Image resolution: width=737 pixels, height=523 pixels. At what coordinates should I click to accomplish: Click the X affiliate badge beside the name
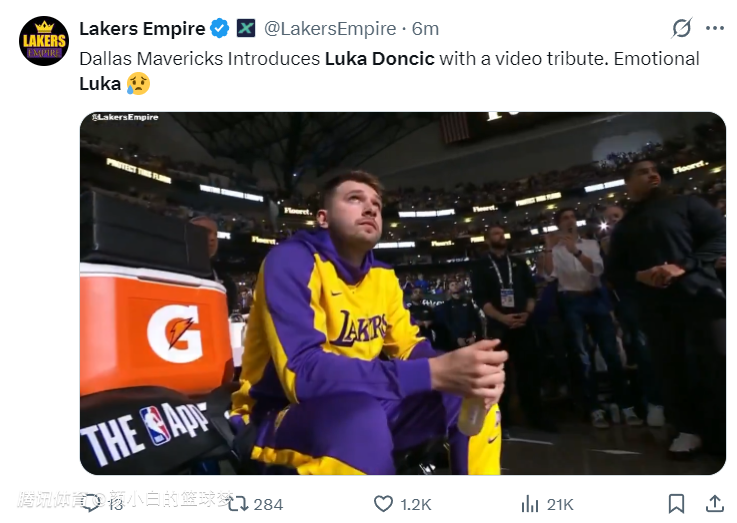[246, 28]
